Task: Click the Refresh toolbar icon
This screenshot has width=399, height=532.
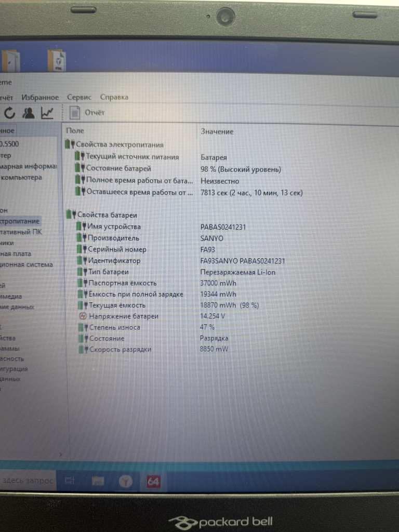Action: point(10,113)
